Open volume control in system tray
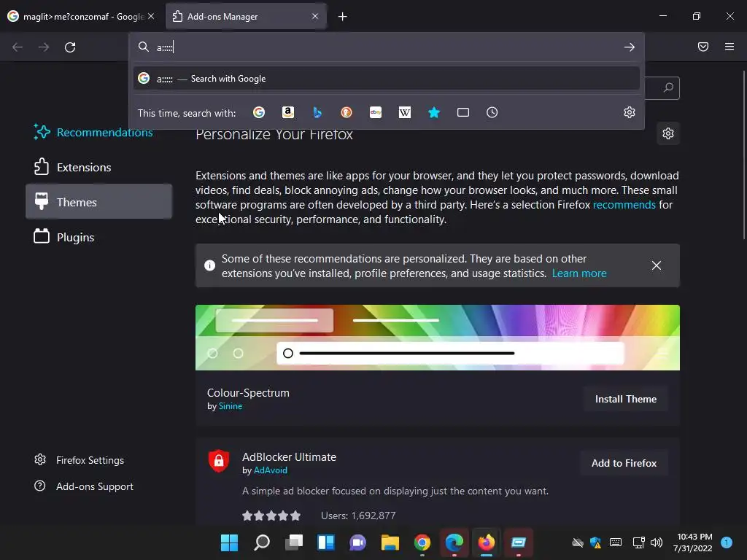Viewport: 747px width, 560px height. 657,542
